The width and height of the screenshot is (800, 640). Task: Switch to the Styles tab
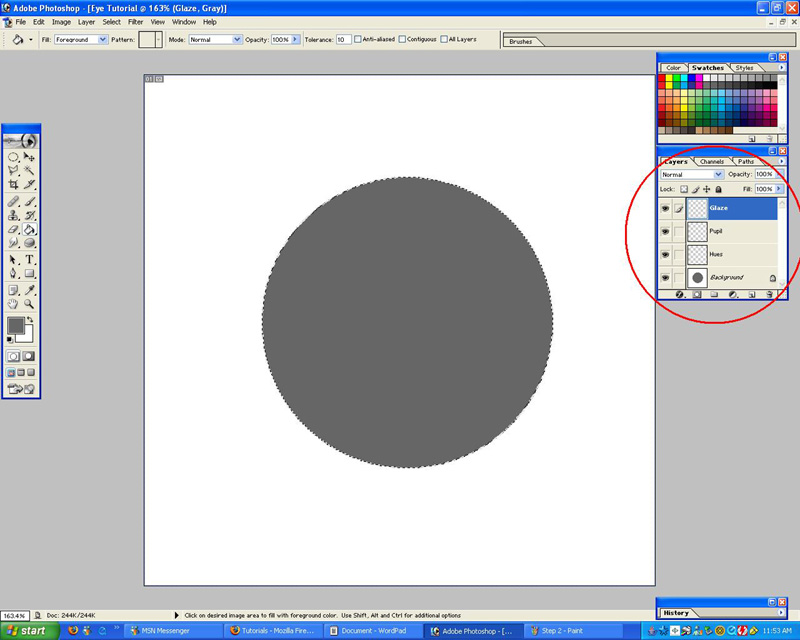[x=744, y=67]
